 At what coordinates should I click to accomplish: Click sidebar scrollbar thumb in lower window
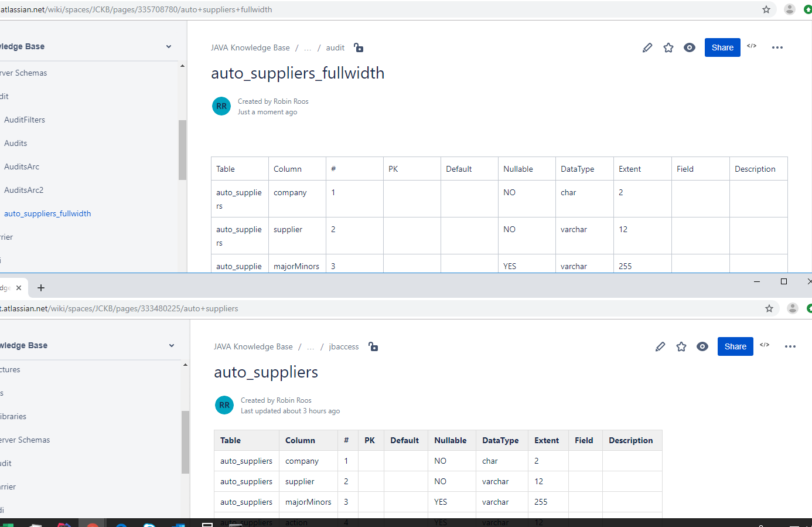(x=185, y=441)
